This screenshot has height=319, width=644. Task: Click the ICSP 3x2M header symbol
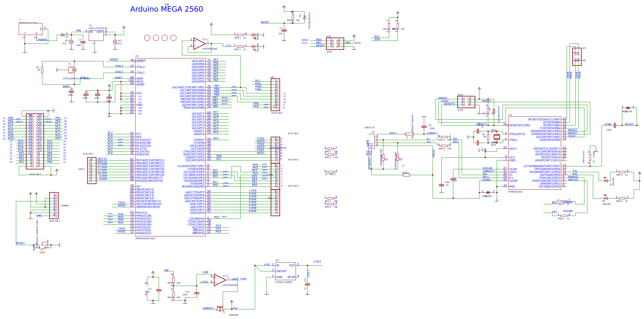tap(335, 43)
